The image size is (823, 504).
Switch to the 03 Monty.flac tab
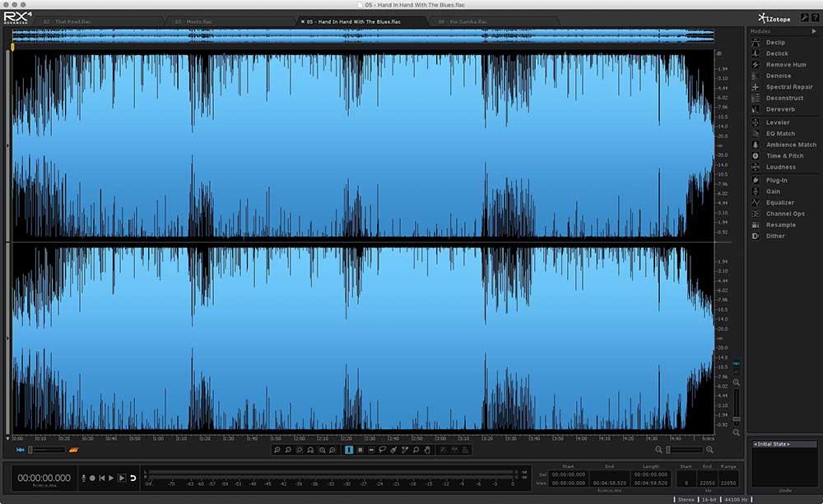pyautogui.click(x=193, y=22)
